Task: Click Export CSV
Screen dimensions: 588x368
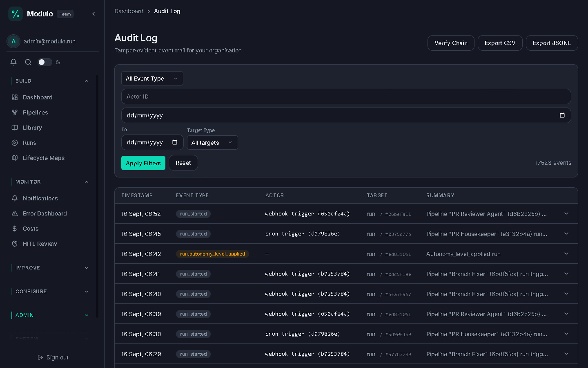Action: click(x=500, y=43)
